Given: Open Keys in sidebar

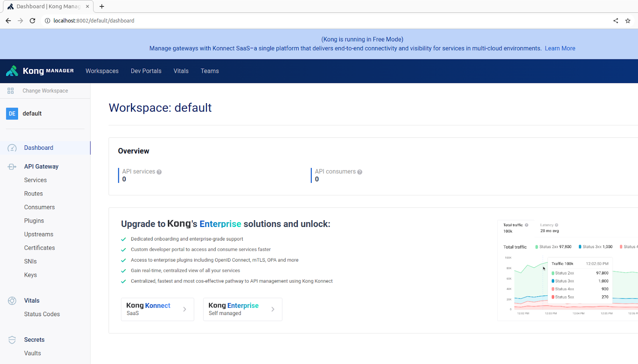Looking at the screenshot, I should click(30, 275).
